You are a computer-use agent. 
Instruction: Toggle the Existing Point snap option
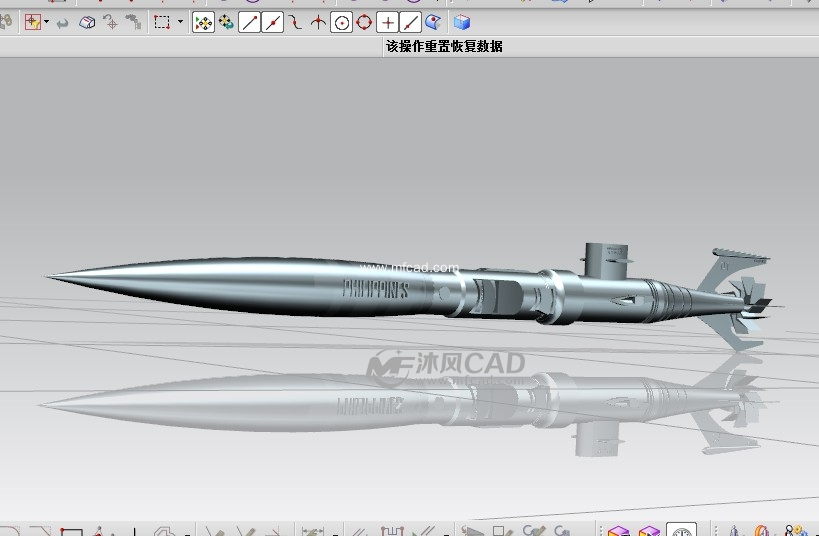tap(387, 22)
